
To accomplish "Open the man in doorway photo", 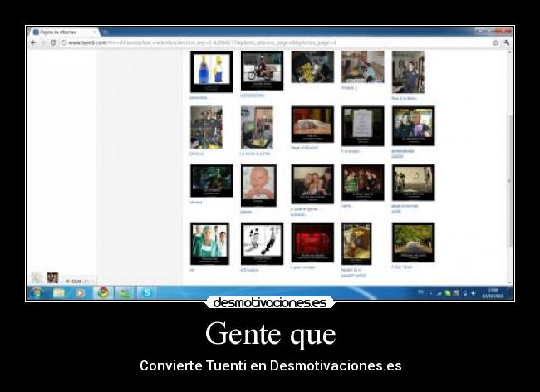I will [408, 72].
